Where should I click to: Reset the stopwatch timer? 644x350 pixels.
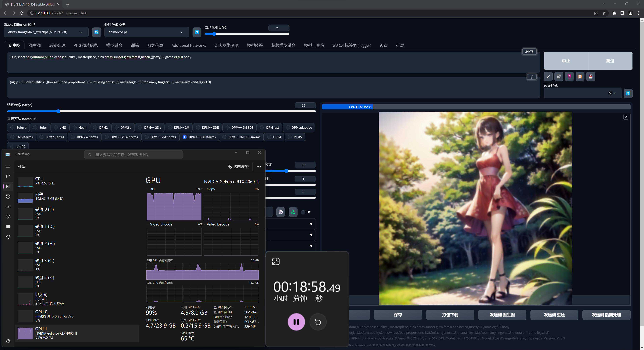[x=318, y=322]
